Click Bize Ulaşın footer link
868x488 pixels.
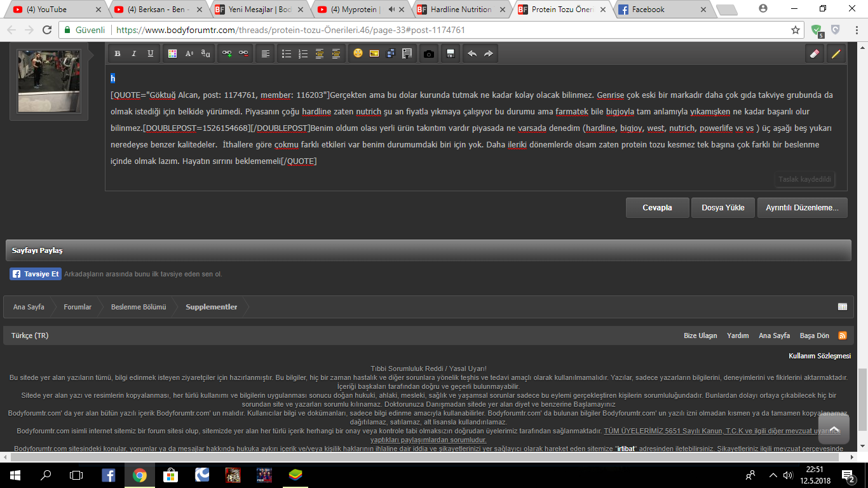700,335
